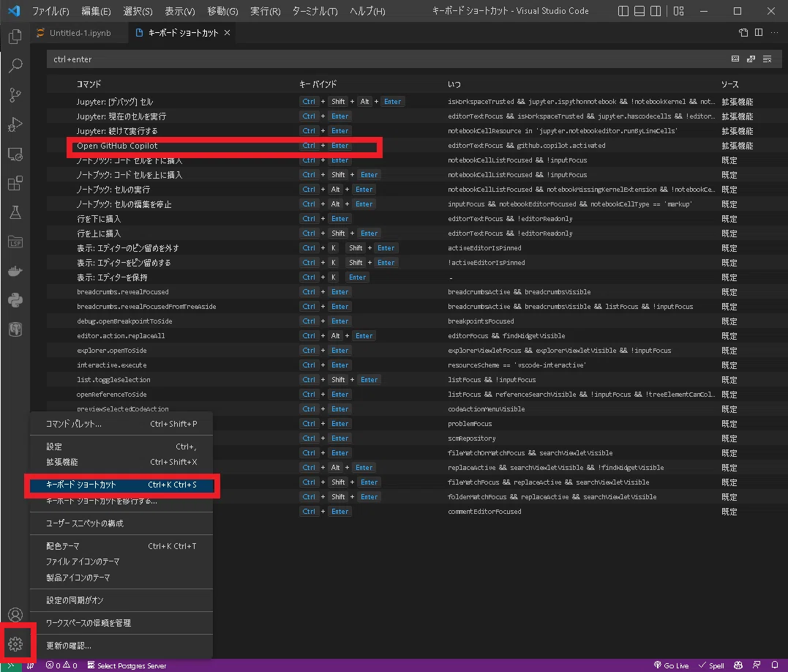788x672 pixels.
Task: Click the remote window indicator in status bar
Action: coord(10,665)
